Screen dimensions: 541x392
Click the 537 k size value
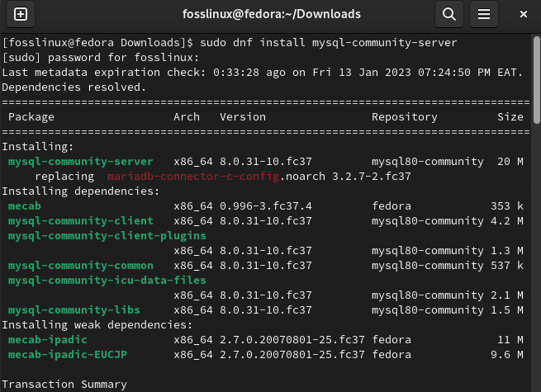(x=507, y=266)
